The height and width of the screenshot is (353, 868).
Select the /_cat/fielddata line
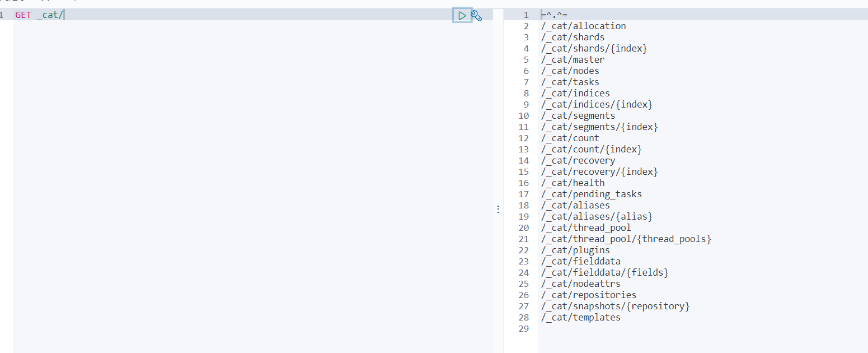click(x=580, y=262)
